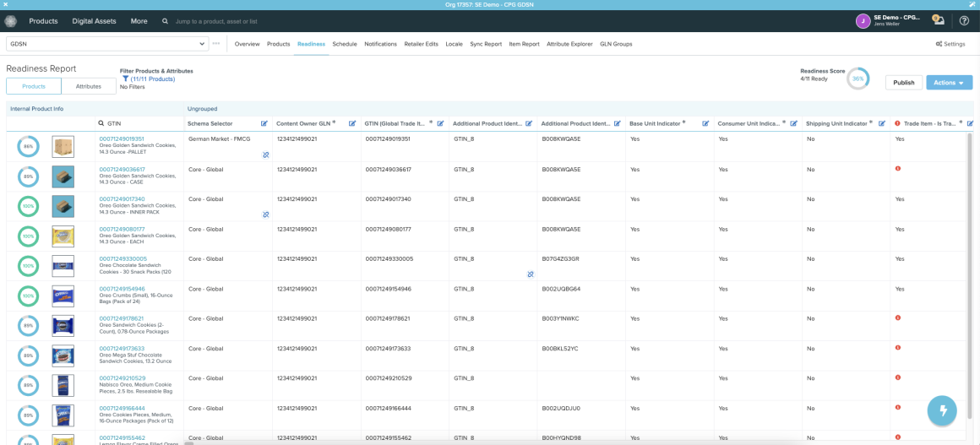Click red error icon in row 00071249210529
Image resolution: width=980 pixels, height=445 pixels.
point(897,377)
